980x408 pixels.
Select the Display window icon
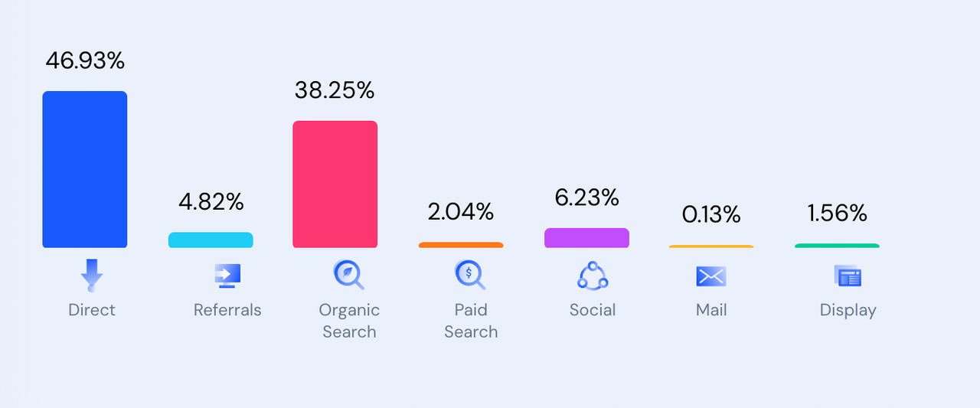848,276
